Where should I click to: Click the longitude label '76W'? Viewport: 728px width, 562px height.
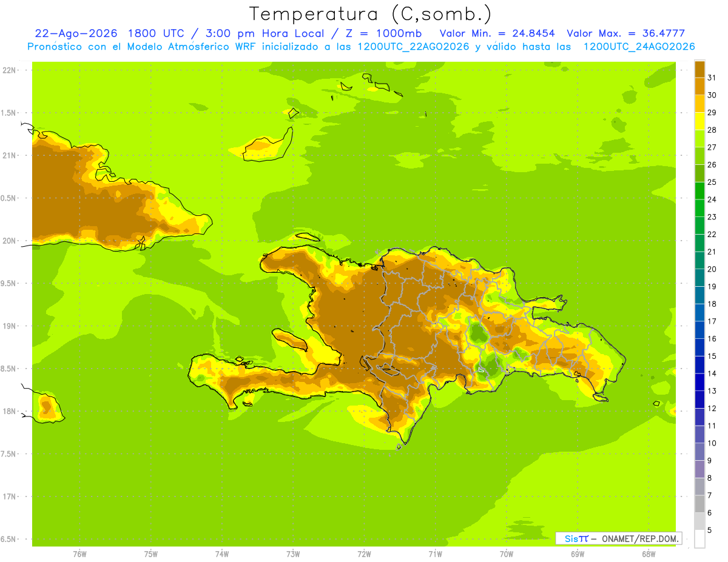pos(79,554)
